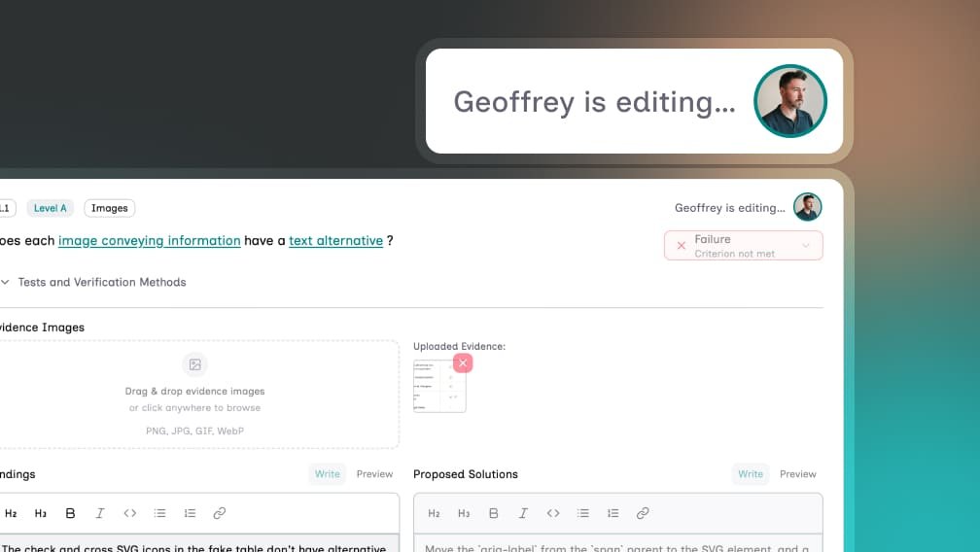Image resolution: width=980 pixels, height=552 pixels.
Task: Insert link in Proposed Solutions toolbar
Action: (643, 513)
